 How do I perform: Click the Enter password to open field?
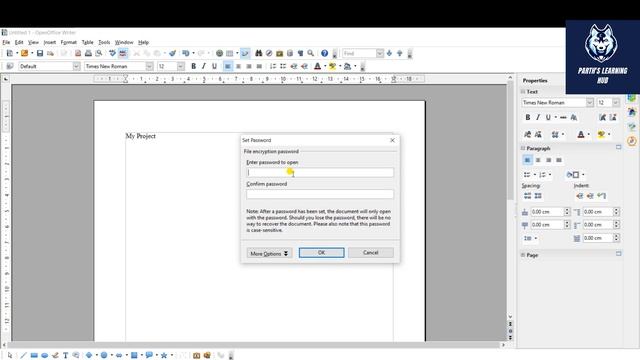tap(320, 172)
